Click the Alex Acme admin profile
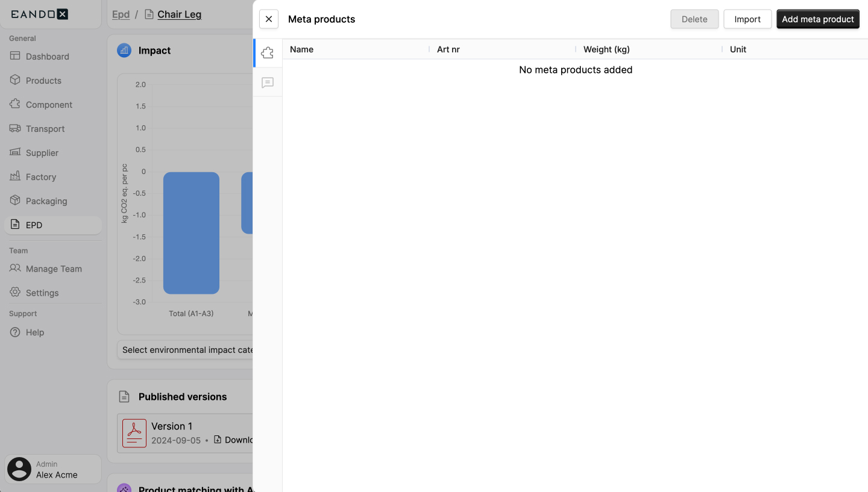This screenshot has height=492, width=868. (x=53, y=469)
